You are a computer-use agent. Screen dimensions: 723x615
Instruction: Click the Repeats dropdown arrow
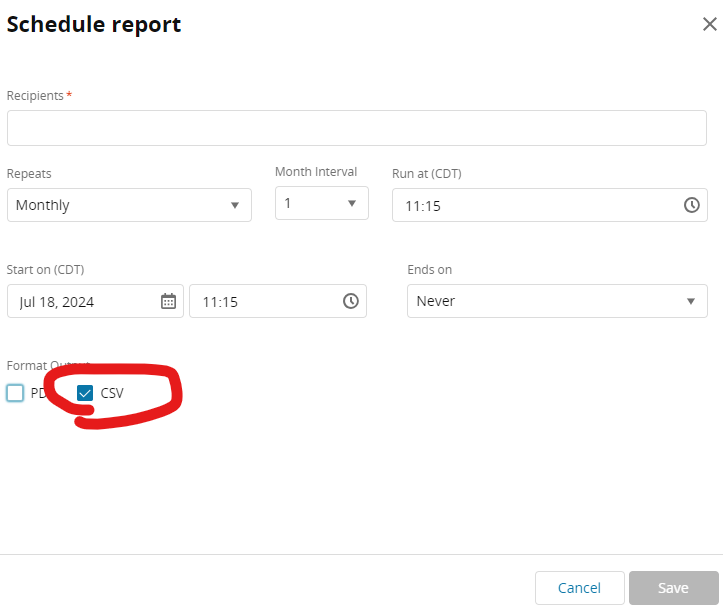(x=235, y=205)
